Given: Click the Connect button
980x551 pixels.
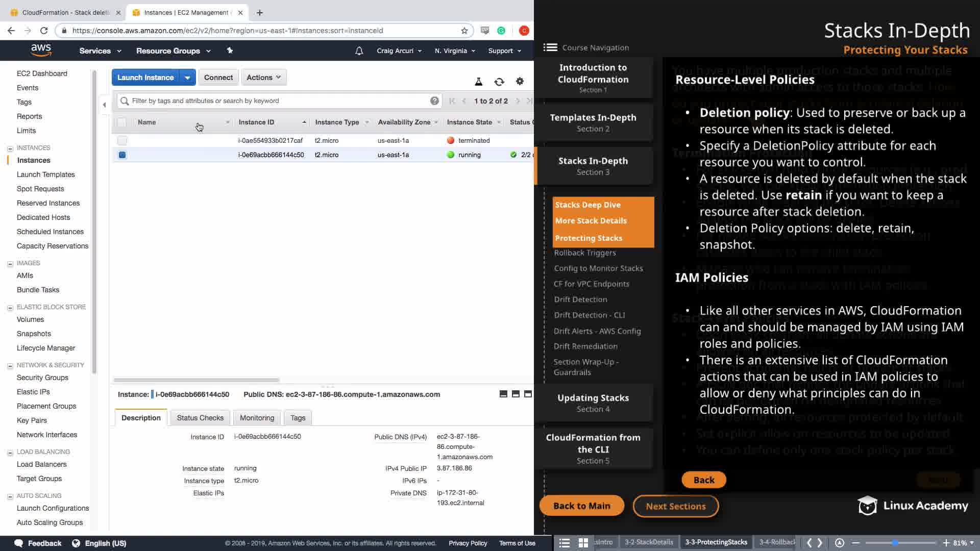Looking at the screenshot, I should click(x=218, y=78).
